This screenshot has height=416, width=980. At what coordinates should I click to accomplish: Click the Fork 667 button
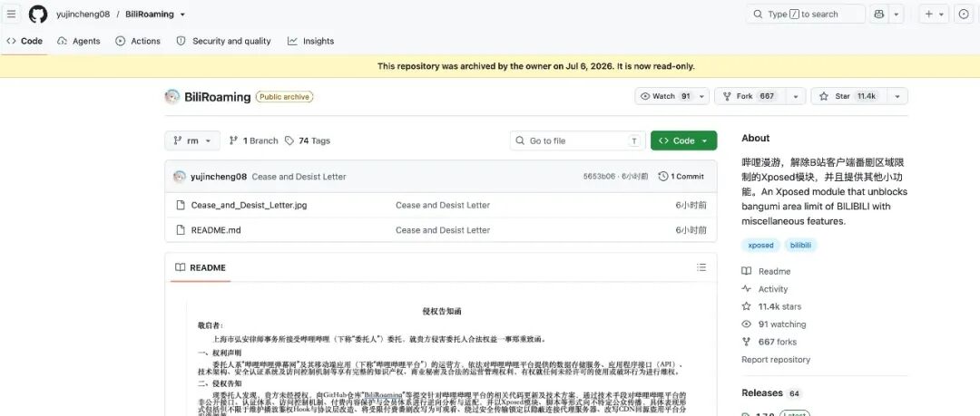coord(750,96)
